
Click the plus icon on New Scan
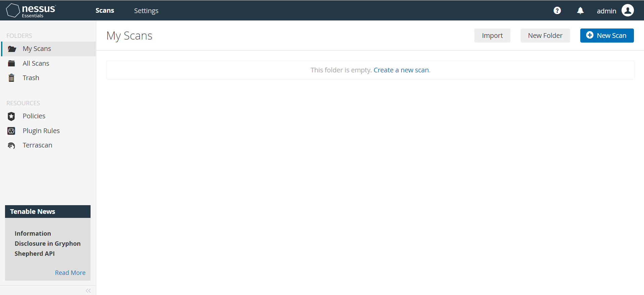click(x=590, y=35)
